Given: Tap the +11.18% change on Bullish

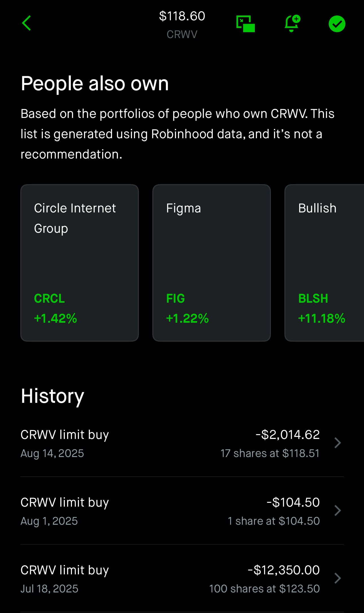Looking at the screenshot, I should 322,318.
